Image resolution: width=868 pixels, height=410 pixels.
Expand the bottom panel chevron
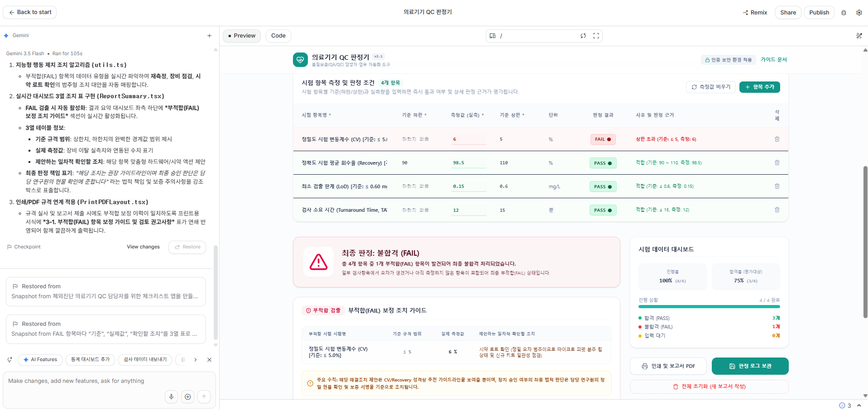859,405
